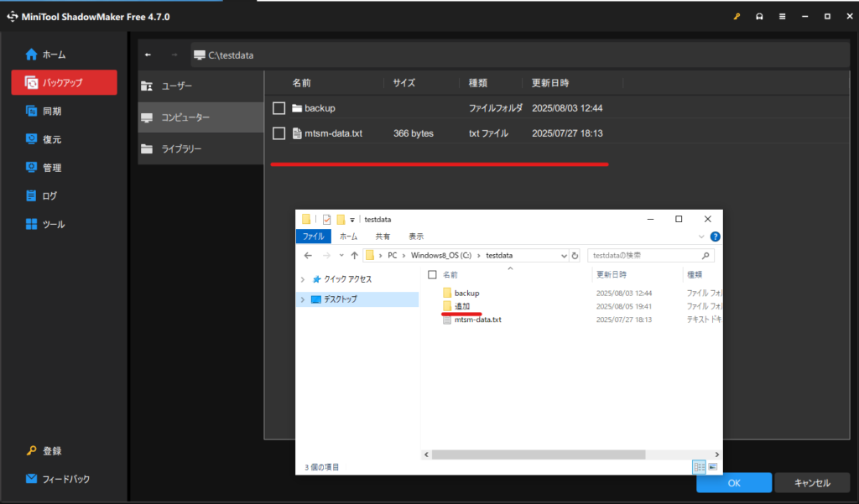Viewport: 859px width, 504px height.
Task: Click the orange key icon in title bar
Action: pos(737,17)
